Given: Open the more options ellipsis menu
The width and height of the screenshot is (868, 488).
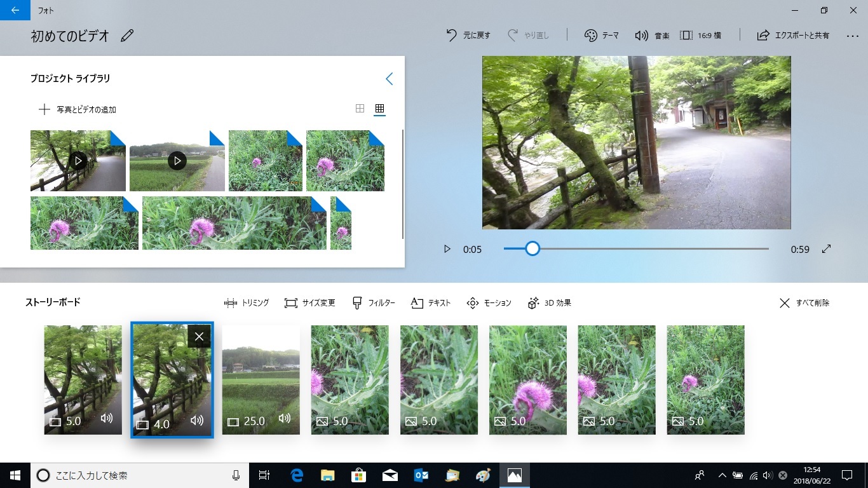Looking at the screenshot, I should (x=853, y=36).
